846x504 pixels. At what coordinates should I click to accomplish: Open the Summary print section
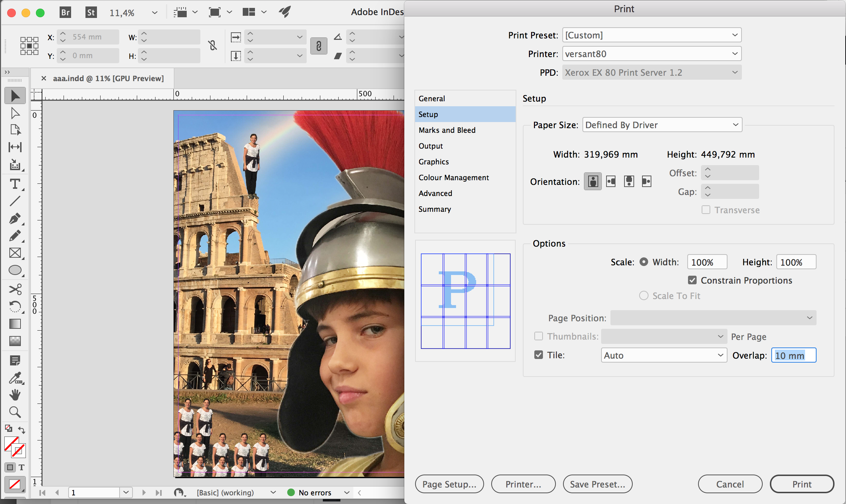coord(465,209)
